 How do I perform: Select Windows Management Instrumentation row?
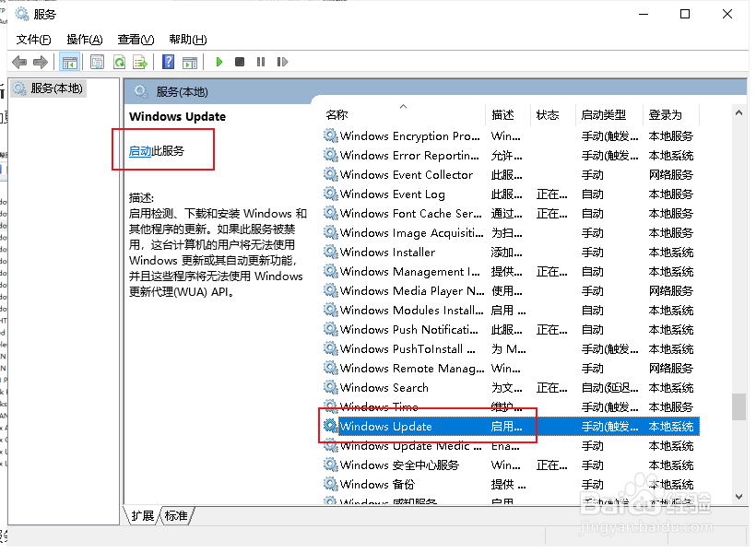pyautogui.click(x=510, y=271)
